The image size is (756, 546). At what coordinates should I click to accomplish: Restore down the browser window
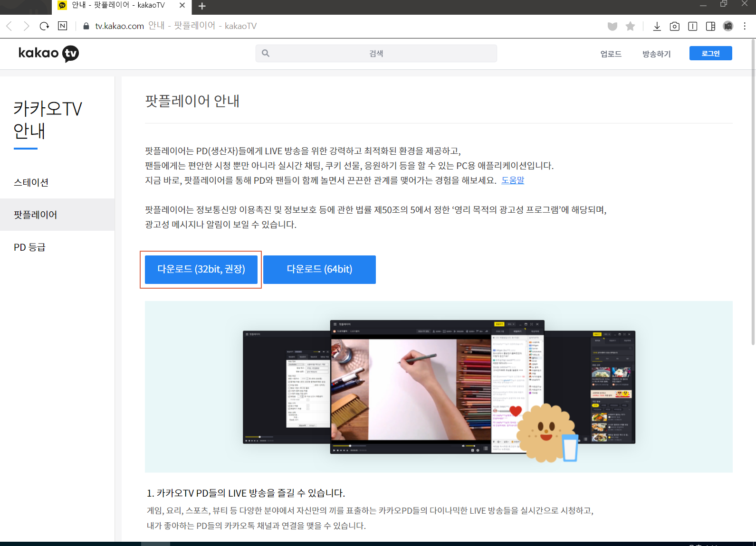(724, 4)
